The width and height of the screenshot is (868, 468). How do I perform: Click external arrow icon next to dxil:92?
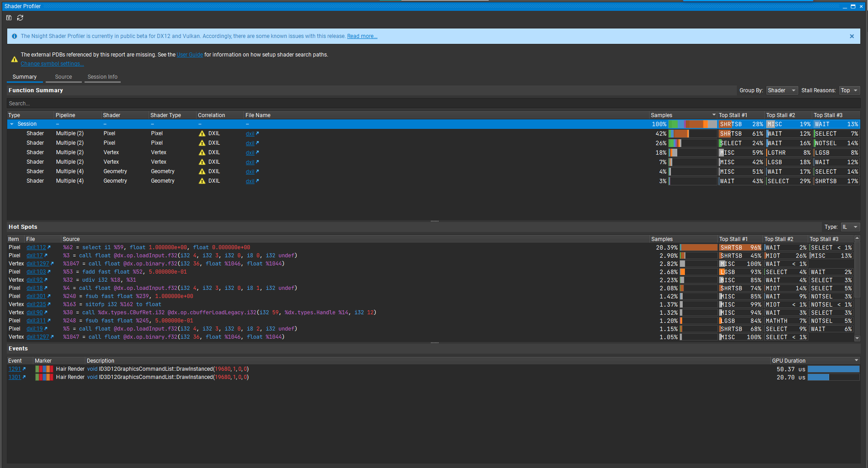point(46,280)
